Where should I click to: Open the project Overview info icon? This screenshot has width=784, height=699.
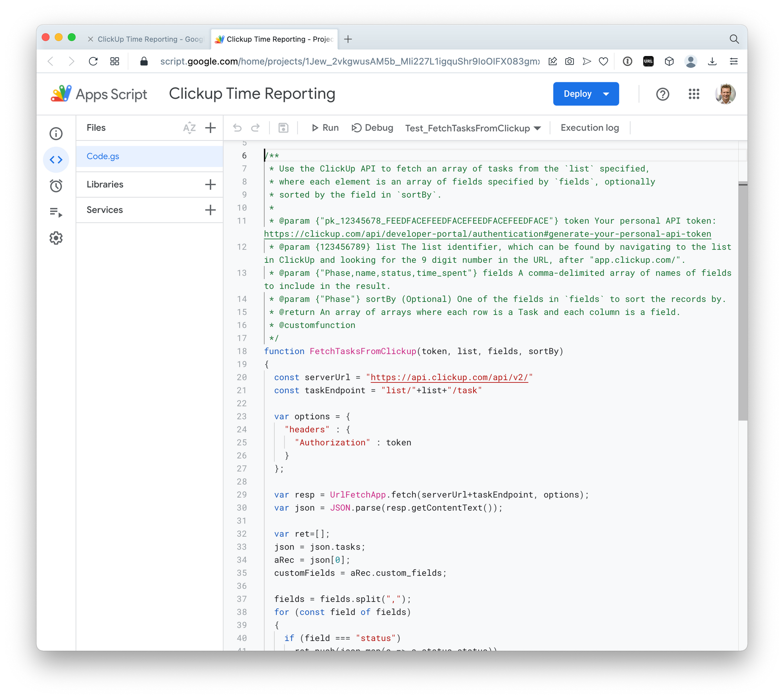[56, 134]
